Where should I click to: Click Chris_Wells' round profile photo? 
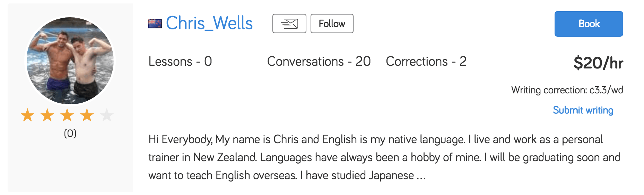(70, 61)
